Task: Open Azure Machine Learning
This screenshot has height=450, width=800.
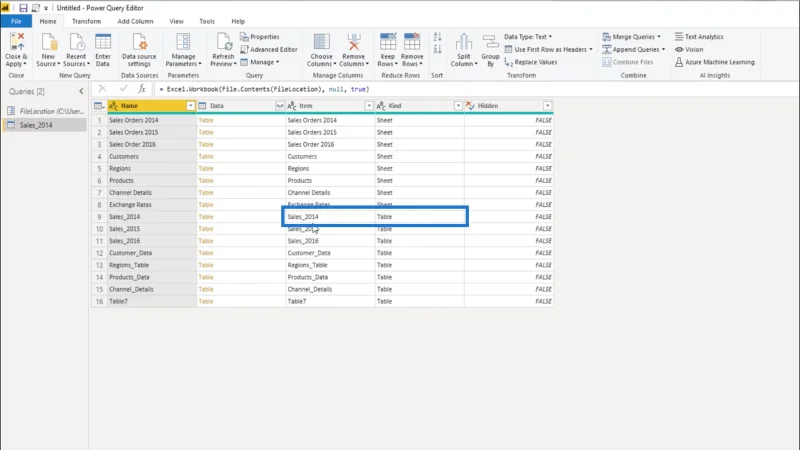Action: pyautogui.click(x=714, y=62)
